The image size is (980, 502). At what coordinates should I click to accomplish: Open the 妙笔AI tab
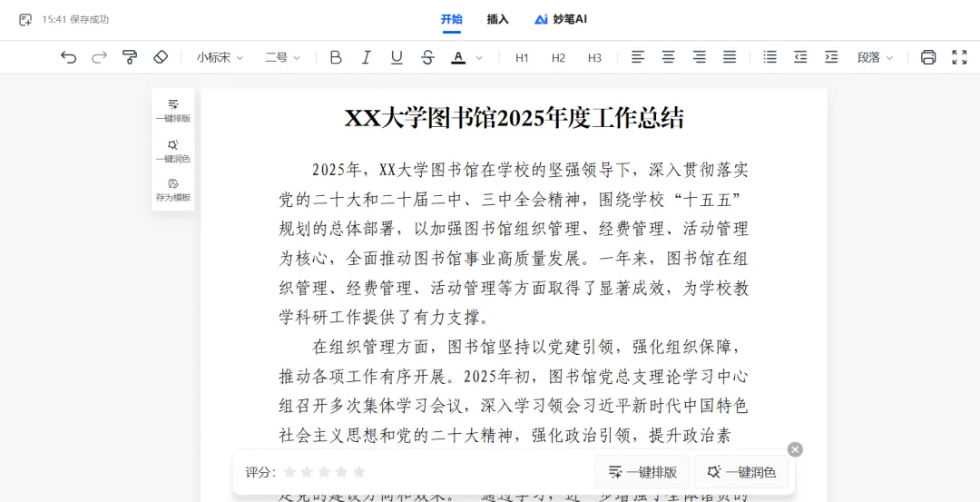click(x=562, y=19)
